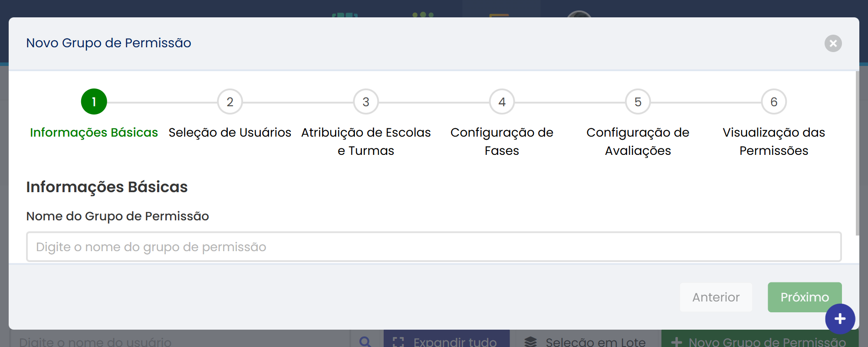Select Configuração de Fases step label
This screenshot has width=868, height=347.
[502, 141]
